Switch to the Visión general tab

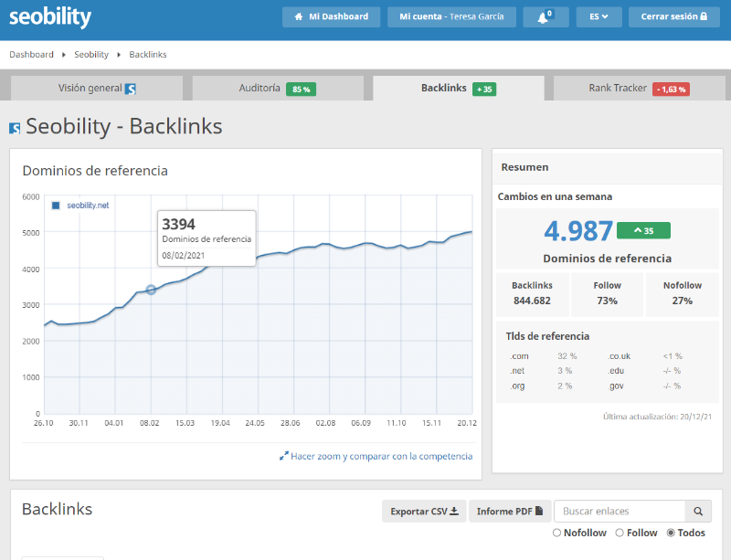[x=97, y=88]
